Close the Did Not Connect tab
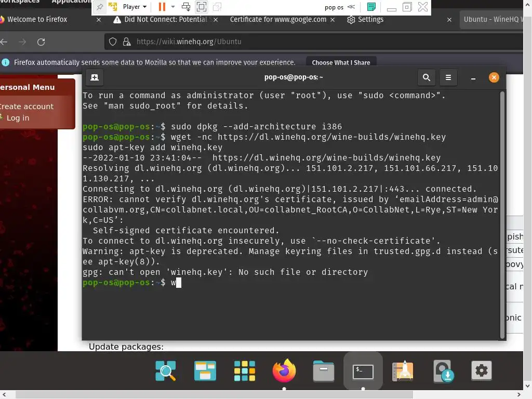Screen dimensions: 532x399 (216, 20)
